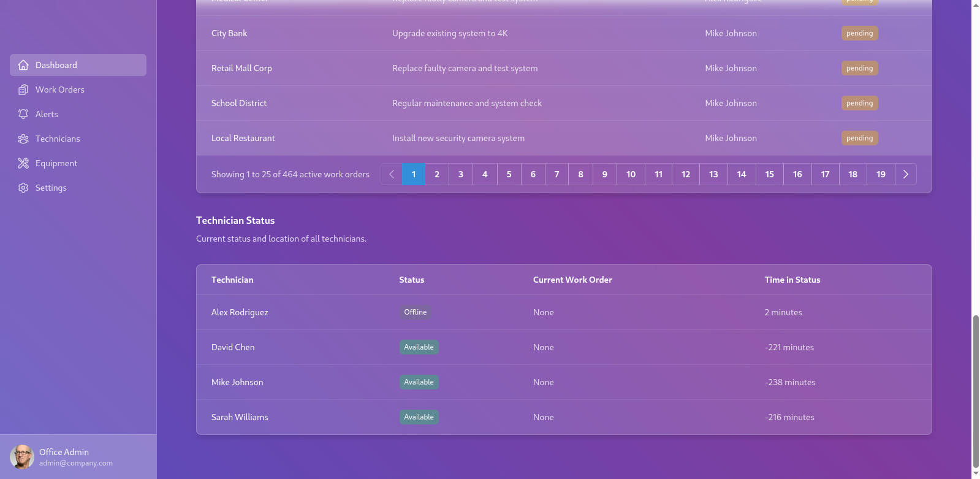The width and height of the screenshot is (980, 479).
Task: Click School District customer name
Action: coord(239,103)
